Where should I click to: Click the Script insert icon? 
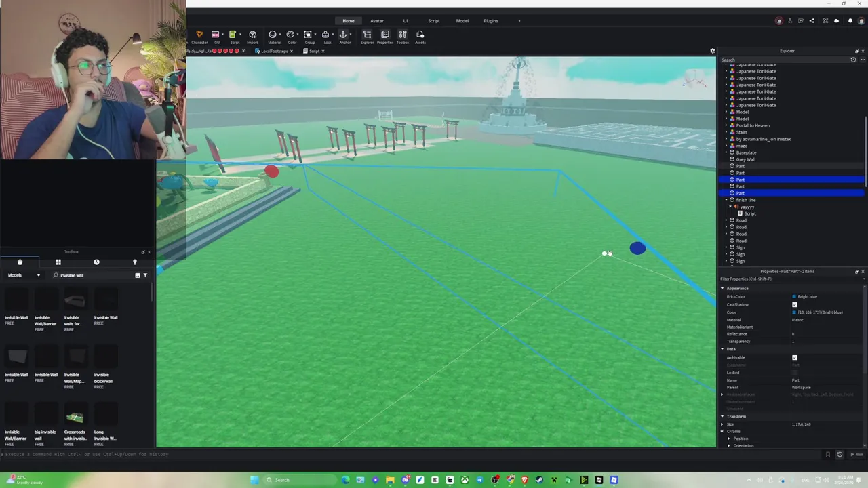point(233,34)
